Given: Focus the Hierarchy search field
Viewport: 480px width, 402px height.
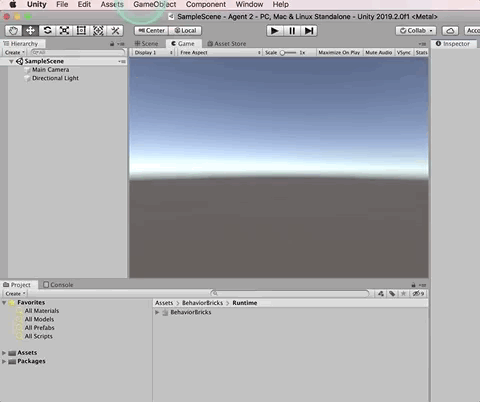Looking at the screenshot, I should [x=78, y=53].
